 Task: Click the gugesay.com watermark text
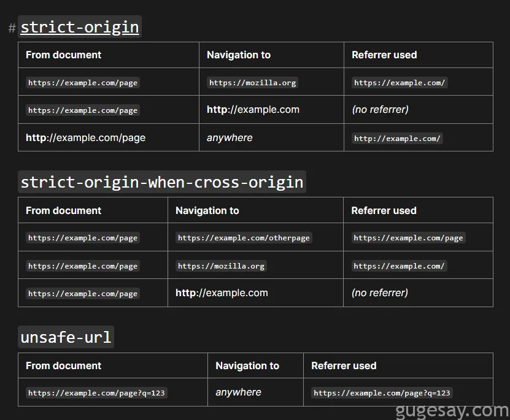[x=452, y=410]
